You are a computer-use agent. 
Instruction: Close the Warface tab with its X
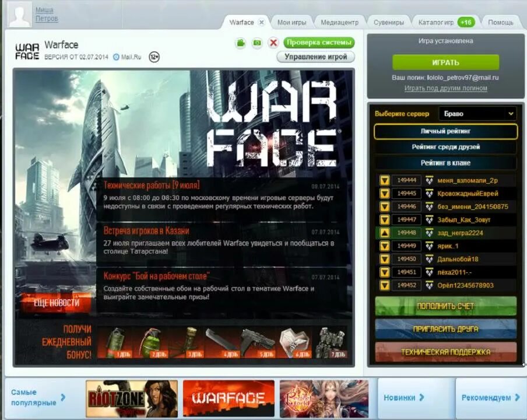click(262, 23)
